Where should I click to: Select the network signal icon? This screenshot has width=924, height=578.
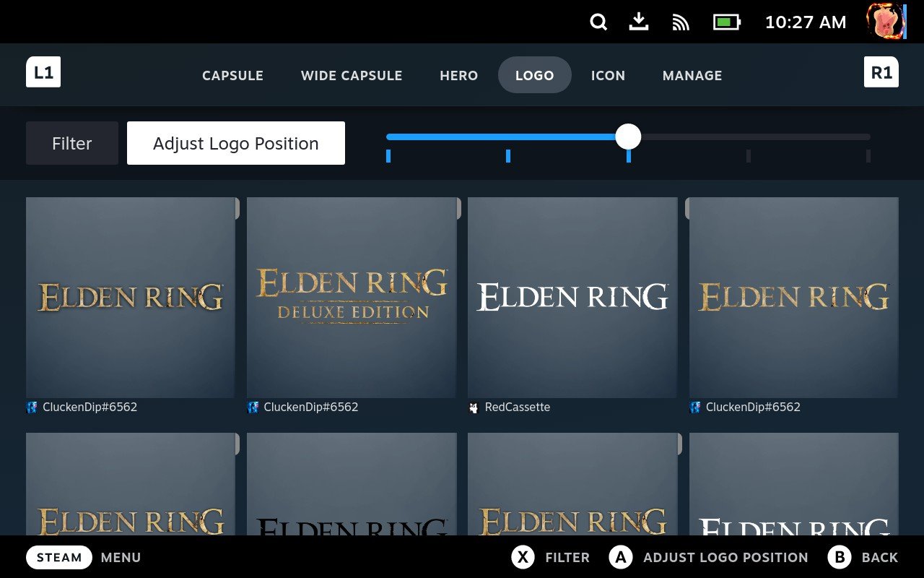pyautogui.click(x=679, y=22)
